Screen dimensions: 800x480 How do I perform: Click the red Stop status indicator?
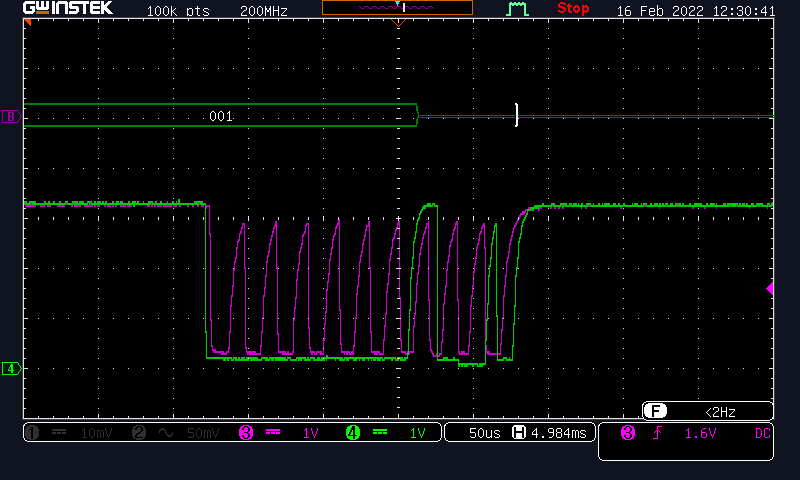coord(573,8)
